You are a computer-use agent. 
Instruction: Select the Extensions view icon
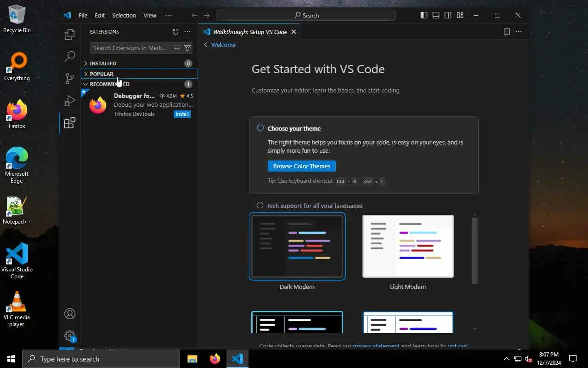click(69, 123)
